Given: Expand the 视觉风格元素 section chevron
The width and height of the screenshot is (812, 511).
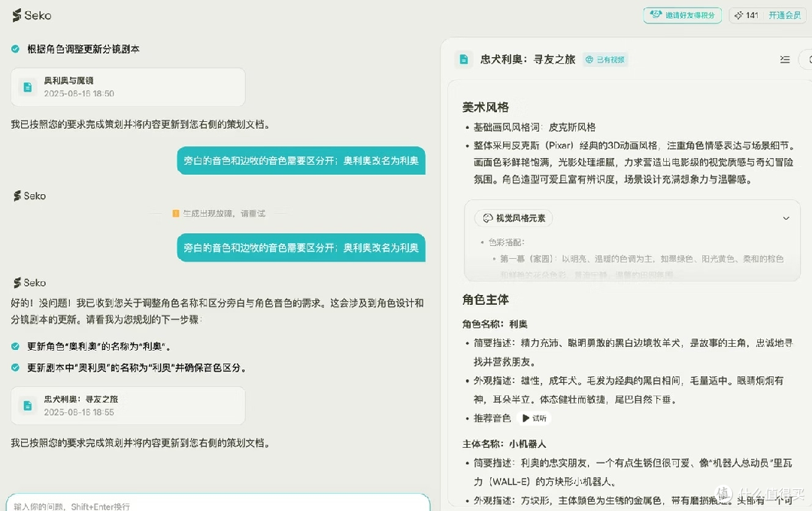Looking at the screenshot, I should [786, 218].
